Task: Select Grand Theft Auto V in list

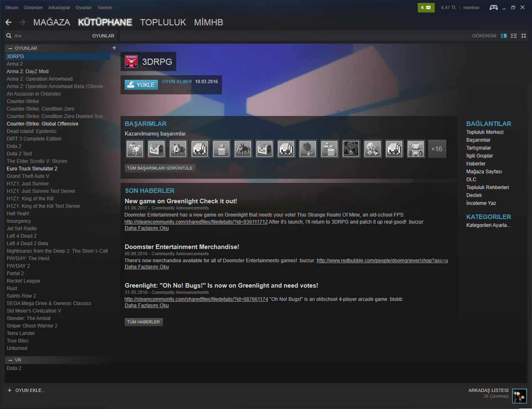Action: (x=28, y=176)
